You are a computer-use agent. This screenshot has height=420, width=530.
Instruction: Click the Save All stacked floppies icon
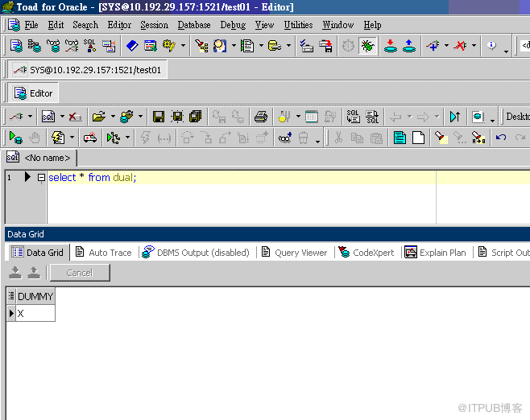195,117
